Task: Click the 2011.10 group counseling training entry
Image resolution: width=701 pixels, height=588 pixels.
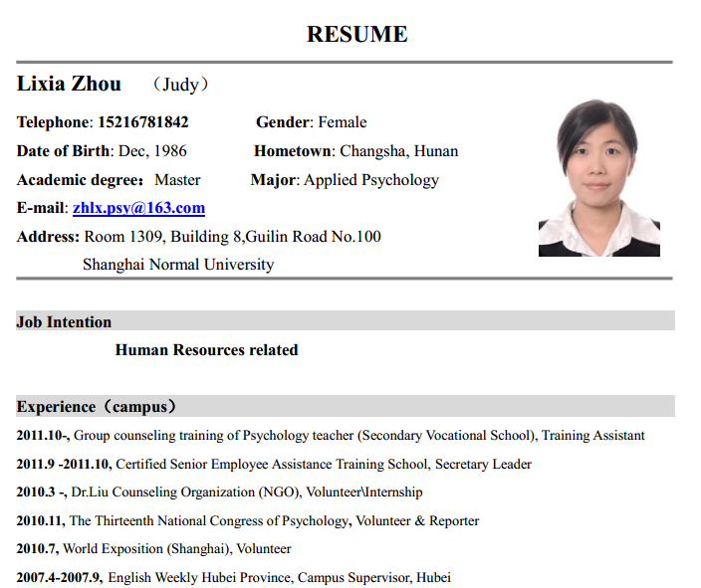Action: [330, 436]
